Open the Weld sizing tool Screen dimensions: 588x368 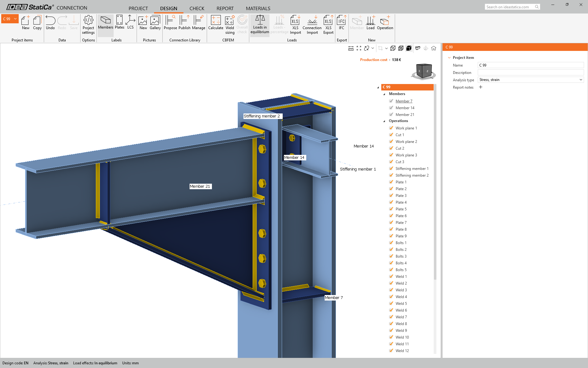tap(230, 25)
